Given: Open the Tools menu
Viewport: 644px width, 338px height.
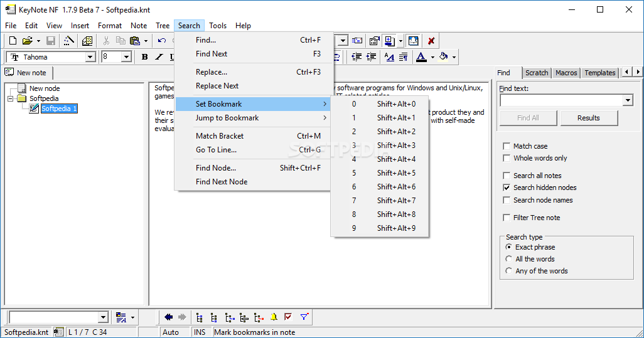Looking at the screenshot, I should [218, 26].
